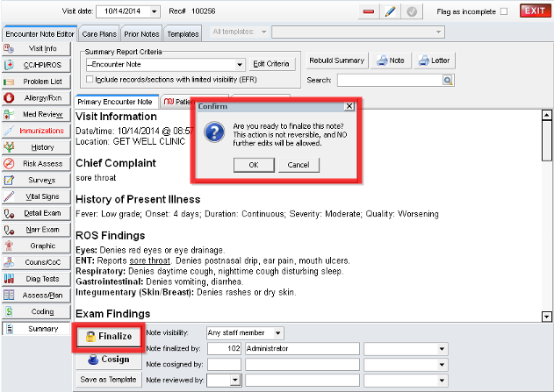Open the Problem List section

coord(36,82)
